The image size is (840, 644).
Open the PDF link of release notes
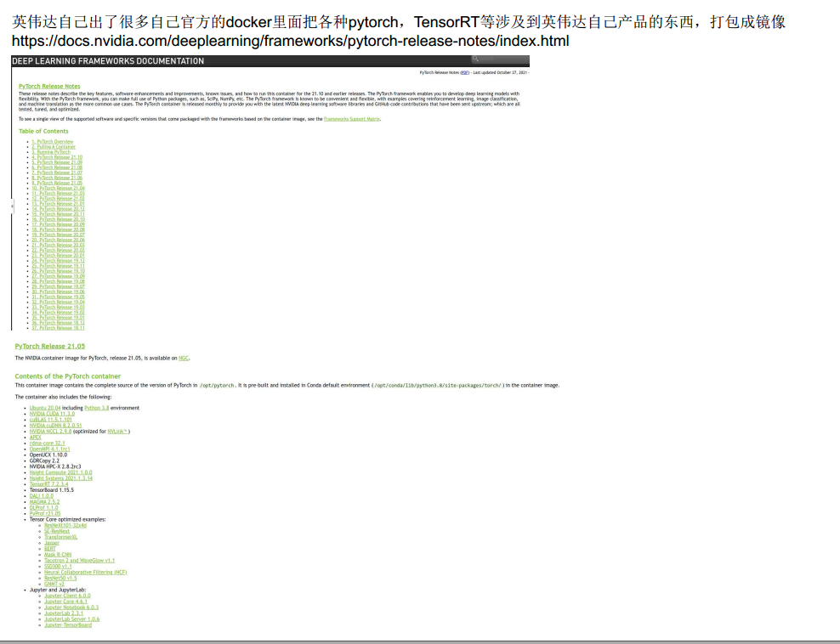[x=465, y=72]
